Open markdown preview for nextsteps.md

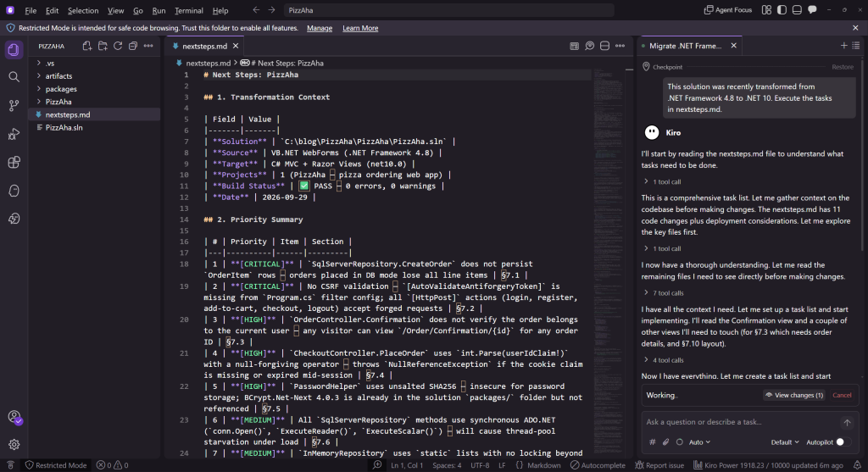(x=574, y=46)
